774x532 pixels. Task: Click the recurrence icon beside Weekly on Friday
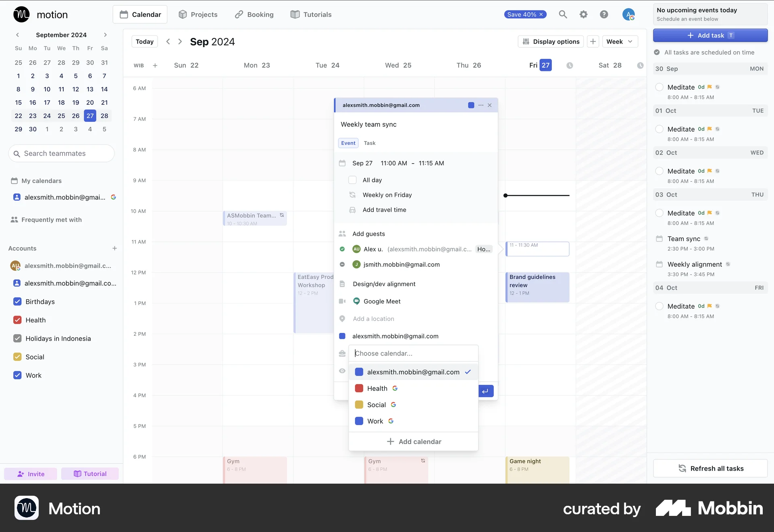point(352,195)
